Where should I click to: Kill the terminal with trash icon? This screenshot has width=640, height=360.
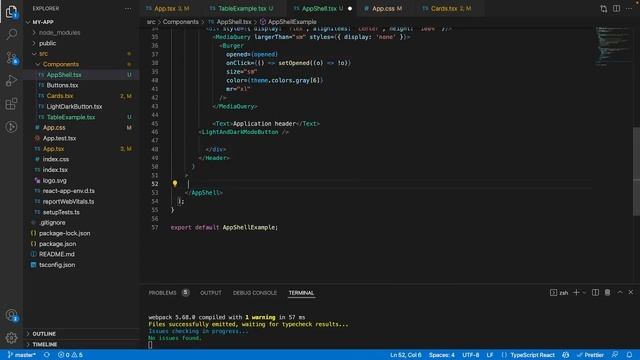607,293
